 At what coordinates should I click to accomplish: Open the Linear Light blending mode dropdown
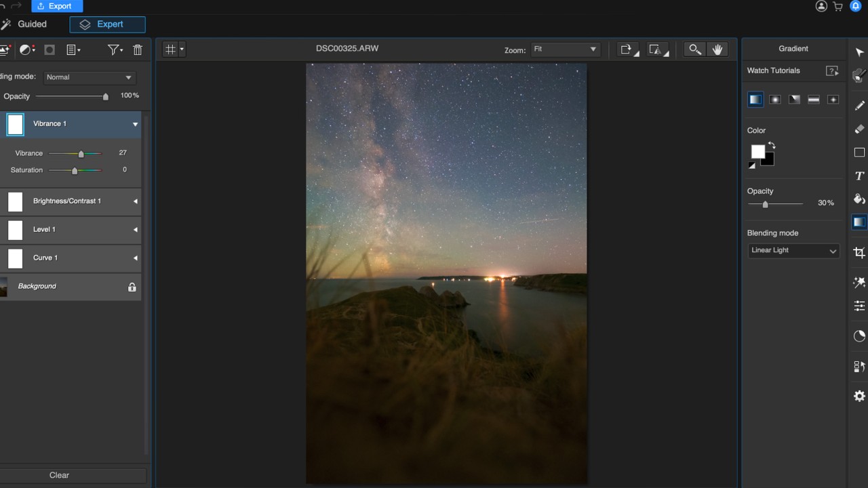tap(793, 251)
